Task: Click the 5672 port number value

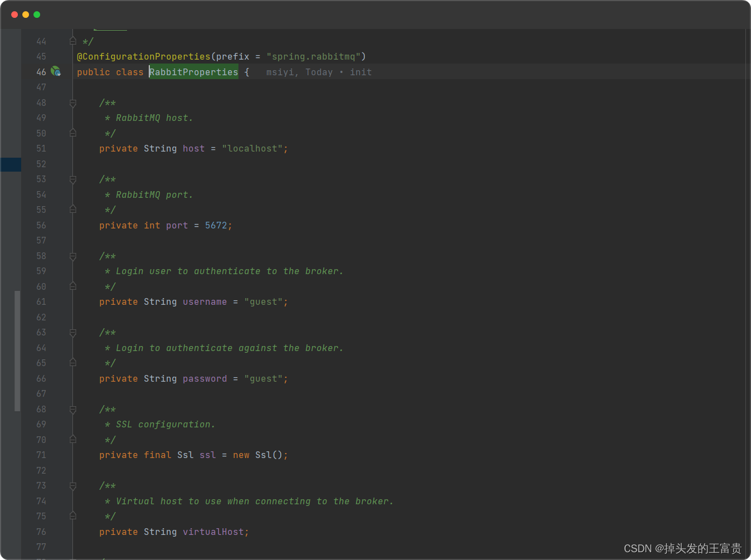Action: pyautogui.click(x=216, y=225)
